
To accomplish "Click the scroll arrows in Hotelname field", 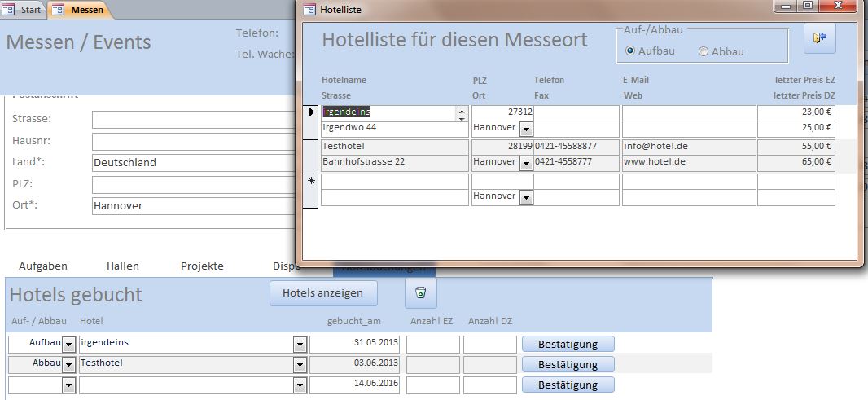I will coord(462,112).
